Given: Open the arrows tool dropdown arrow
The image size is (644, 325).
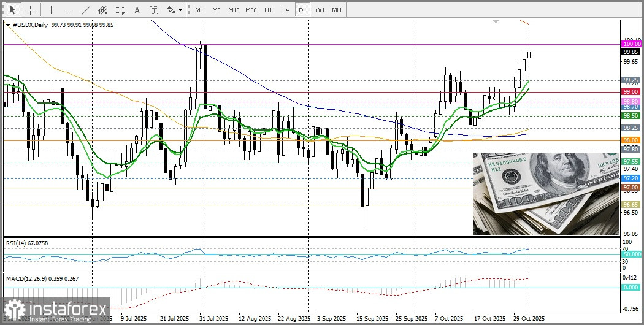Looking at the screenshot, I should click(x=181, y=10).
